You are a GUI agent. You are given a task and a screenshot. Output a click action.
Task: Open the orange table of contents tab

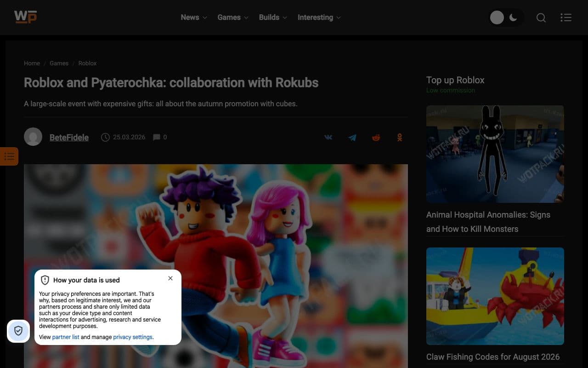[x=9, y=156]
